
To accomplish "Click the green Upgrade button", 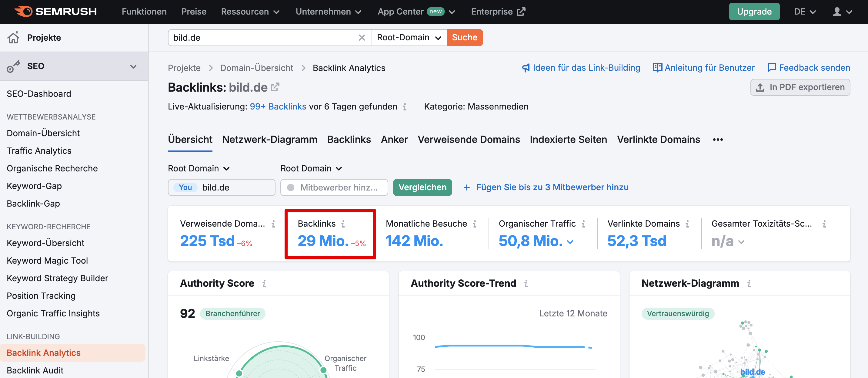I will [754, 12].
